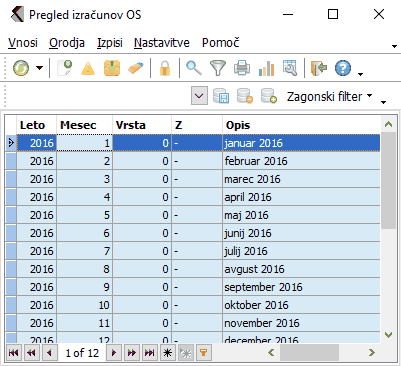Click the save filter database icon

pos(221,96)
